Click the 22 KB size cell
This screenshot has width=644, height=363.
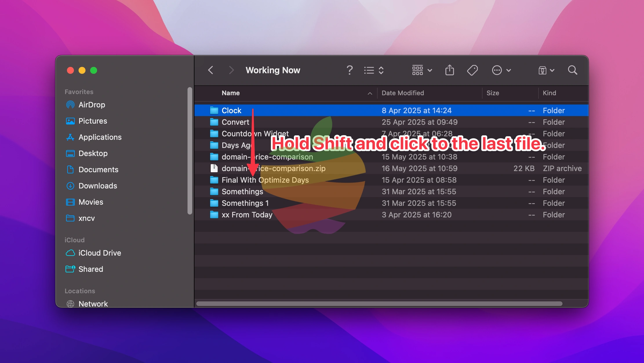[x=524, y=168]
